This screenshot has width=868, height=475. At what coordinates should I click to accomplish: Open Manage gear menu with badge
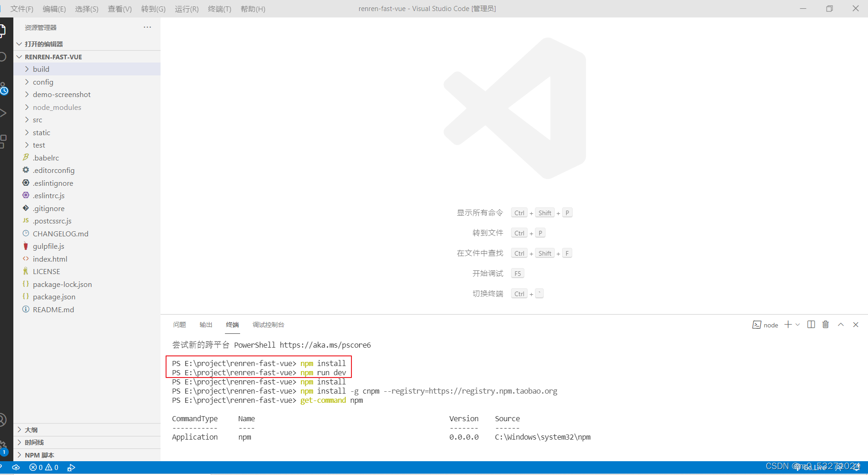pos(3,448)
